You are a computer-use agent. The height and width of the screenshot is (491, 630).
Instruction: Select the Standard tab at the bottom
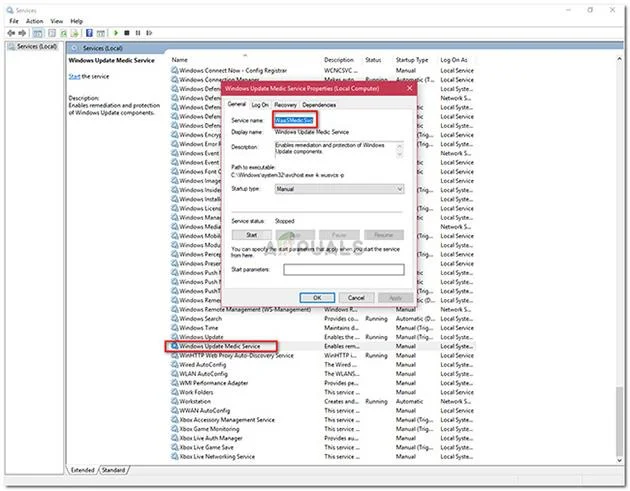113,470
